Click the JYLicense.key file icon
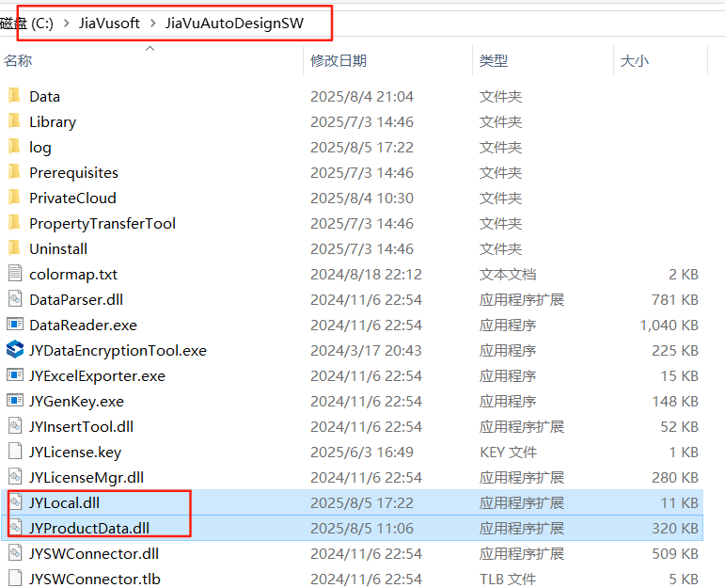This screenshot has width=725, height=588. [15, 451]
